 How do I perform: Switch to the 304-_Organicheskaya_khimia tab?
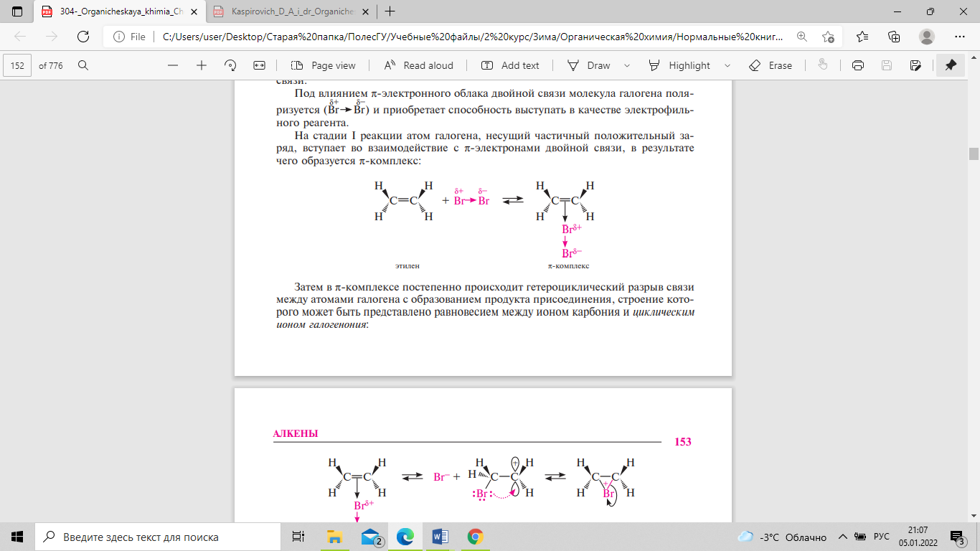coord(119,11)
